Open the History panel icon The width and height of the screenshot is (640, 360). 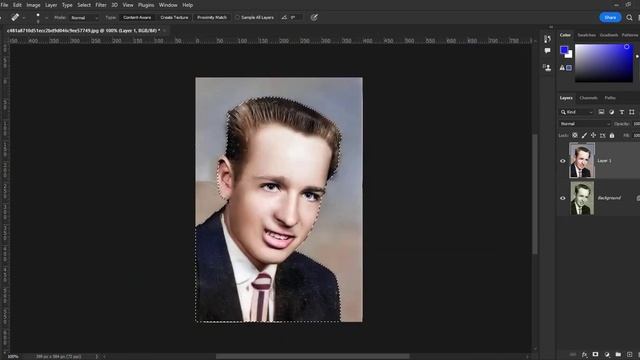[547, 39]
